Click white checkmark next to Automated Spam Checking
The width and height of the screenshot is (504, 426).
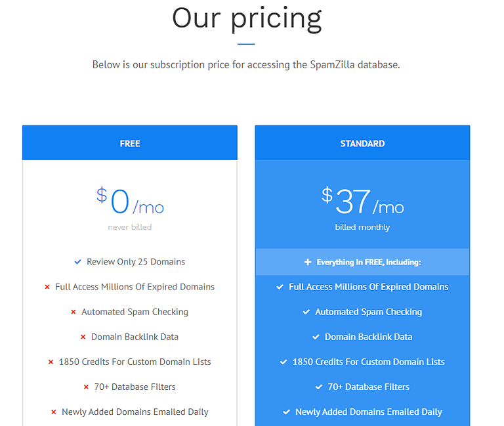pyautogui.click(x=306, y=312)
